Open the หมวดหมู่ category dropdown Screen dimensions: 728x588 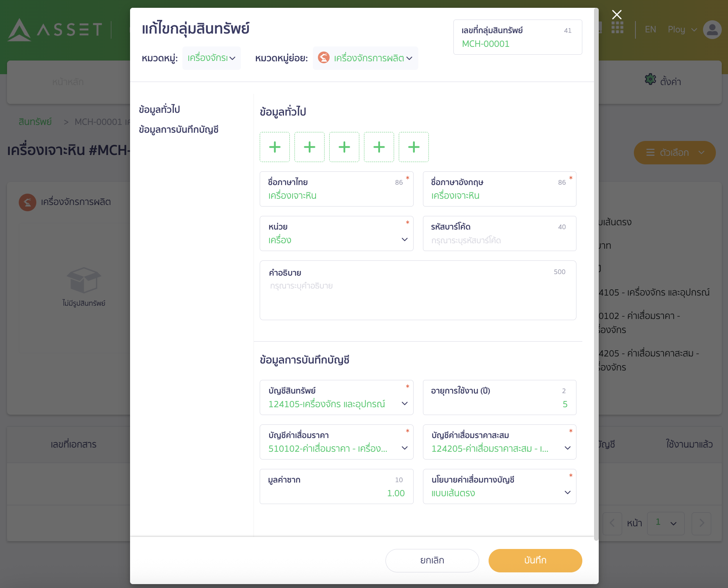click(211, 58)
